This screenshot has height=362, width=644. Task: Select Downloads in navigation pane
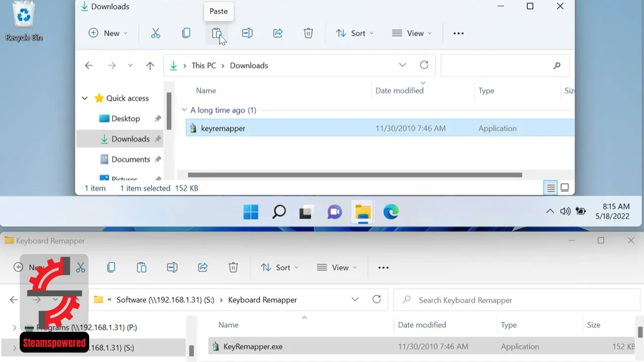(120, 139)
